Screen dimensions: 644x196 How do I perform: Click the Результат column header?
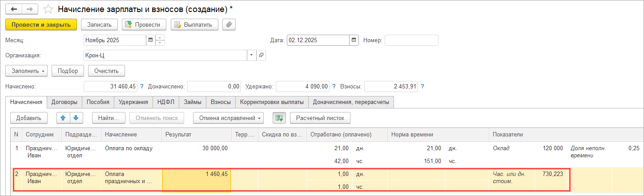(196, 134)
